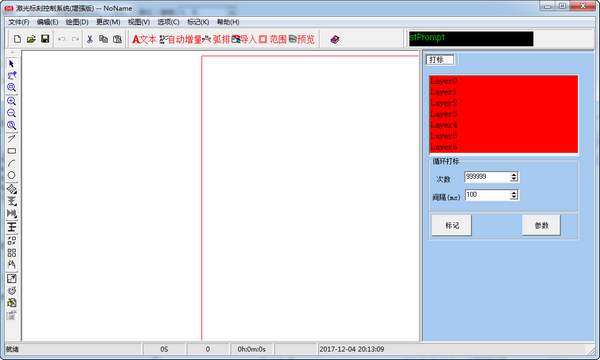The image size is (600, 360).
Task: Cut selection with scissors icon
Action: click(x=90, y=39)
